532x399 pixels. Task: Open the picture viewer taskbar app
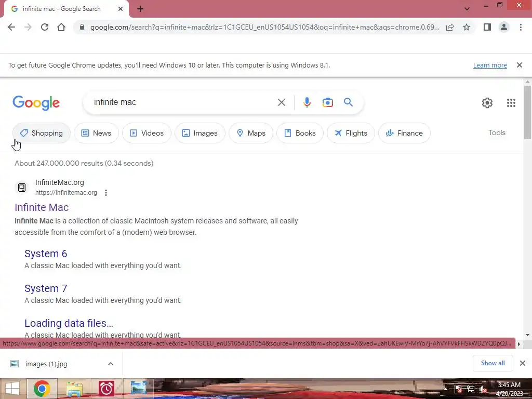click(x=138, y=389)
